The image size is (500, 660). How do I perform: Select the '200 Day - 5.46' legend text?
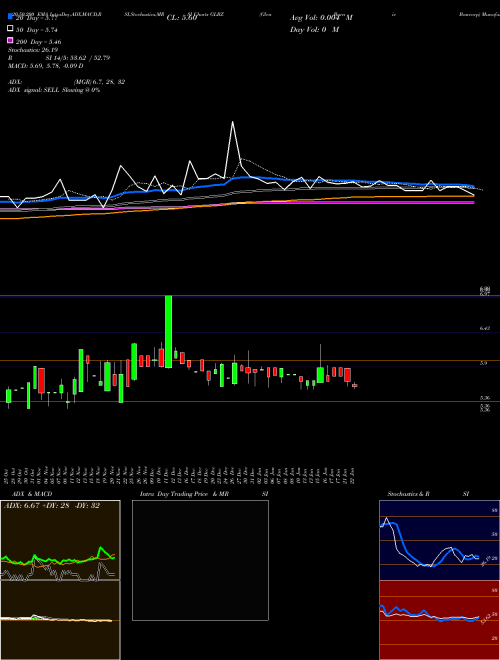click(39, 42)
